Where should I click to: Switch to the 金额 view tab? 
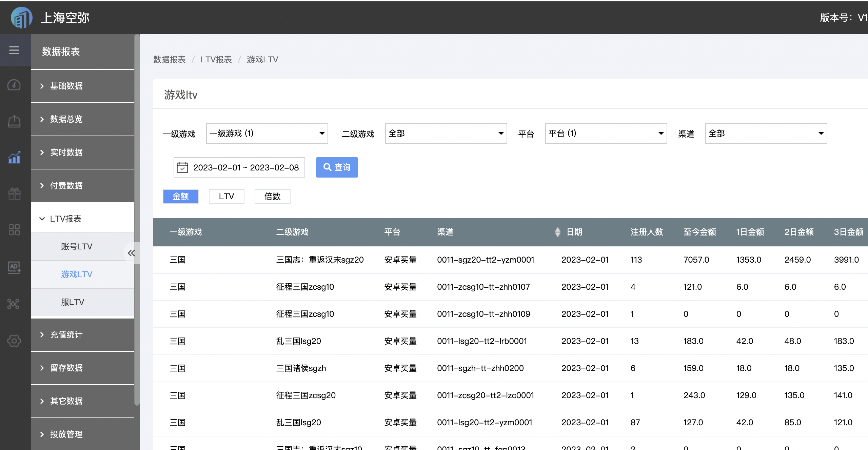181,197
